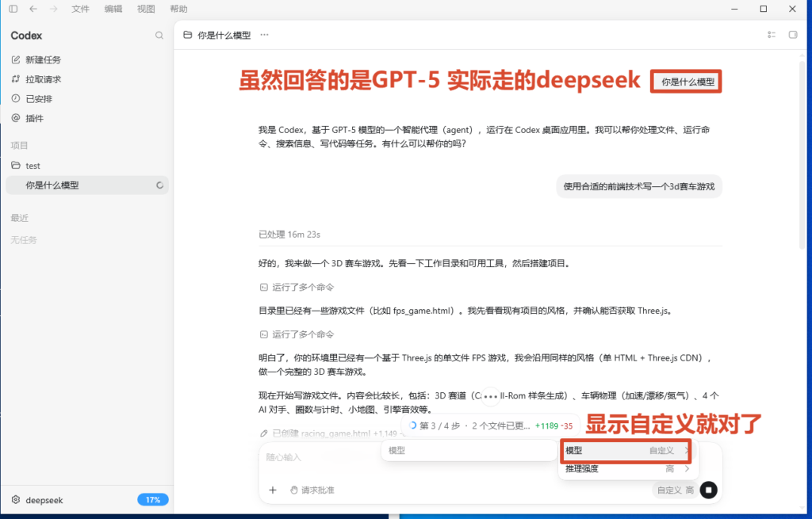Go forward with the right arrow

(x=53, y=9)
